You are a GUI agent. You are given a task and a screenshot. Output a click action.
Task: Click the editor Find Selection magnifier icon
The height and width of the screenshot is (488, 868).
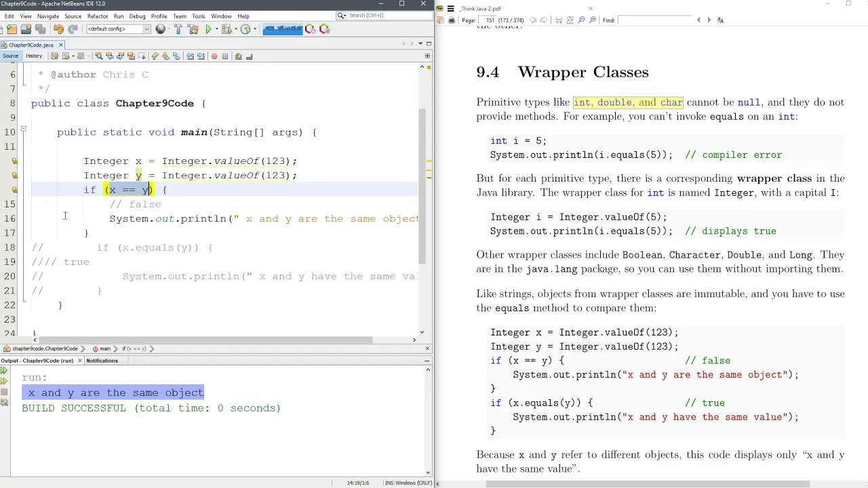pos(98,56)
